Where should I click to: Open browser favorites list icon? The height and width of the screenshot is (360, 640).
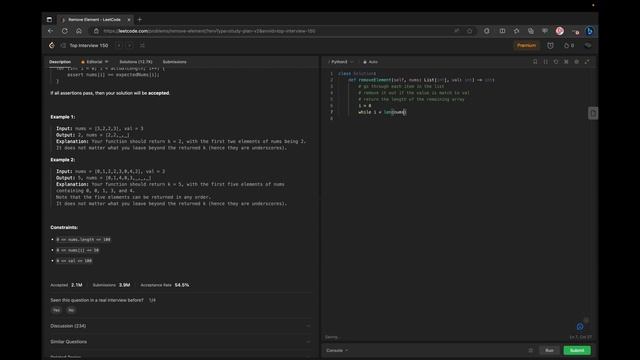(x=516, y=31)
